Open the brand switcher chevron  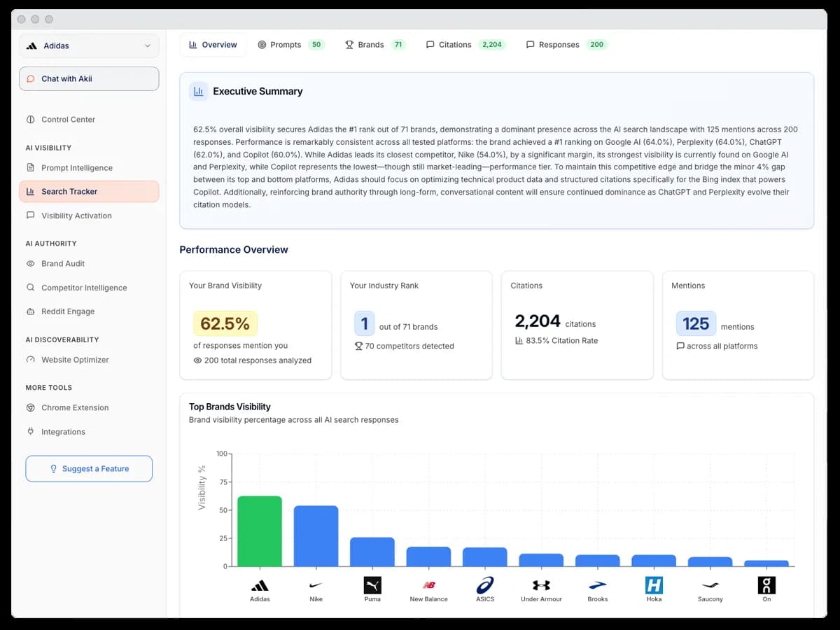(148, 45)
